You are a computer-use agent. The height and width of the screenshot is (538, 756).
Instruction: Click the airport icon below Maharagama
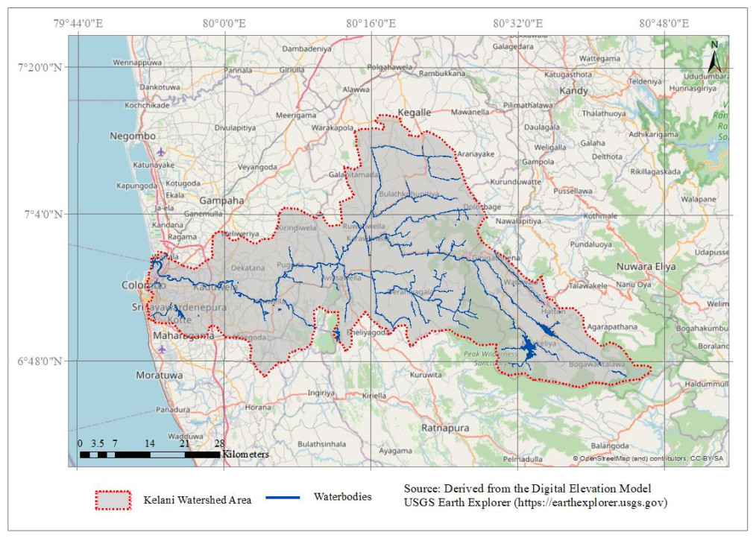coord(162,348)
